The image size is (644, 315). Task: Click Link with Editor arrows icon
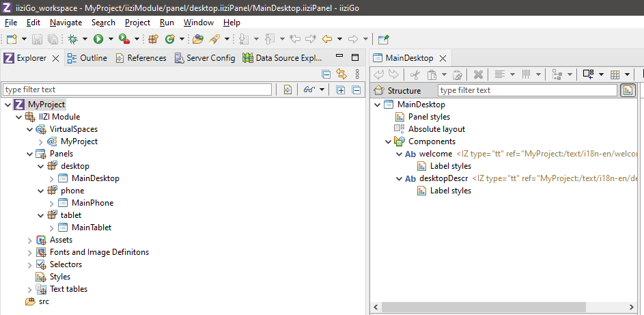[x=341, y=74]
